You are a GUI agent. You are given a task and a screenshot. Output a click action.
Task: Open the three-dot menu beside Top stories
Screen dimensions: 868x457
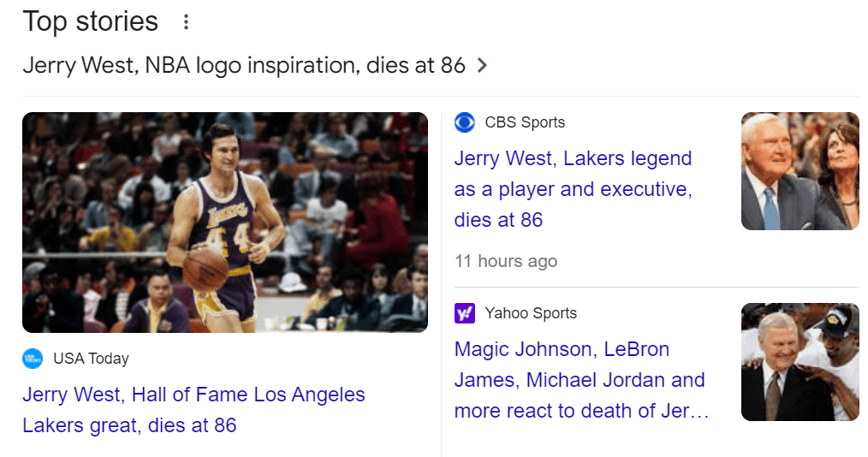(x=186, y=22)
